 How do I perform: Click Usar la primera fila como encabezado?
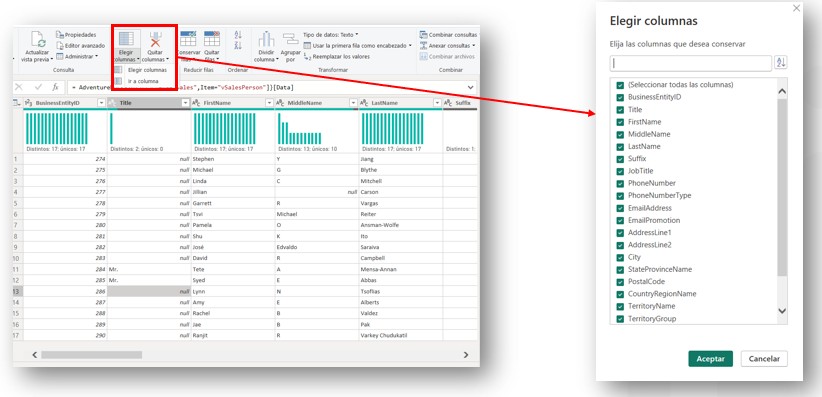(x=358, y=46)
